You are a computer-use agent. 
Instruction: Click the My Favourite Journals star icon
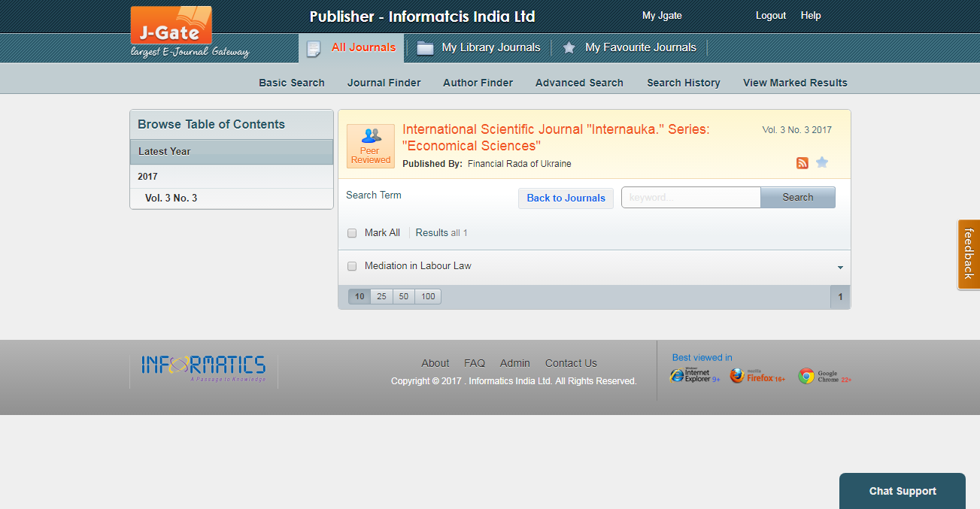(569, 47)
